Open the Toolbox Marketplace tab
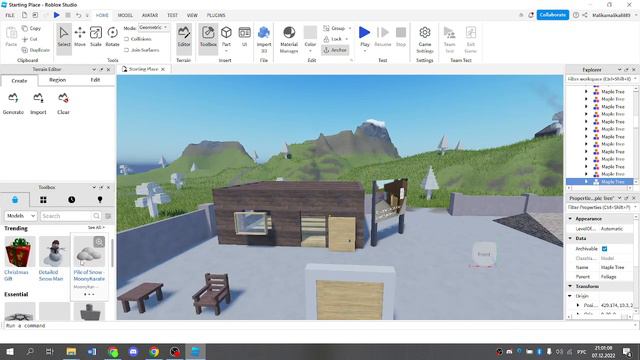Screen dimensions: 640x360 (15, 200)
